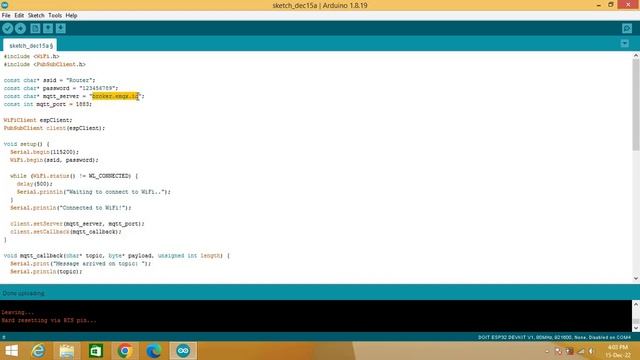
Task: Open File Explorer from taskbar
Action: pyautogui.click(x=67, y=351)
